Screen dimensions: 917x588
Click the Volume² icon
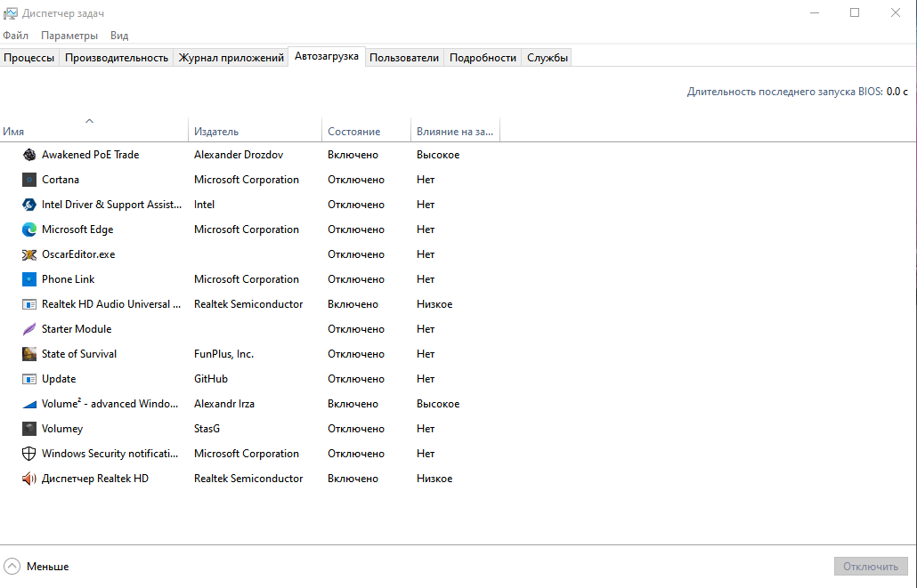coord(29,404)
